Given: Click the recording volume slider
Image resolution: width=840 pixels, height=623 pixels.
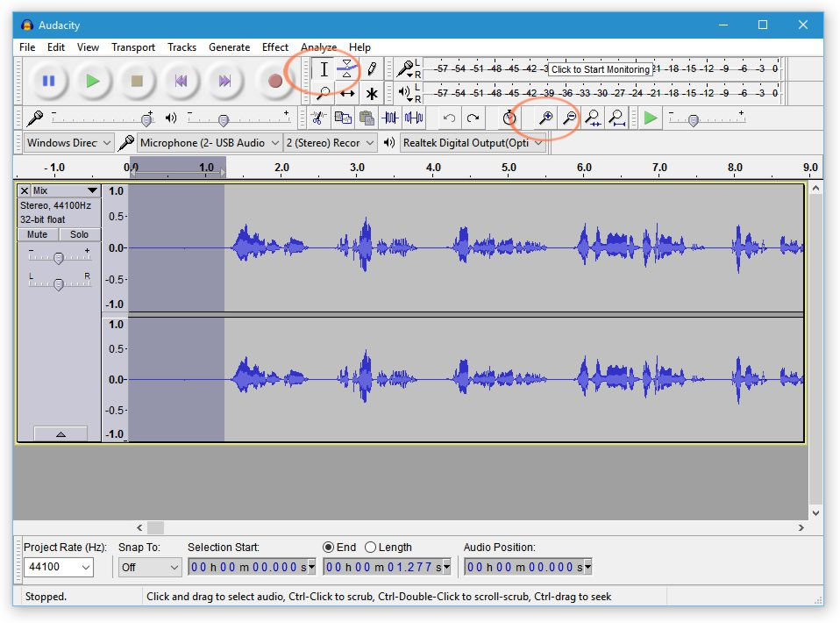Looking at the screenshot, I should [103, 118].
